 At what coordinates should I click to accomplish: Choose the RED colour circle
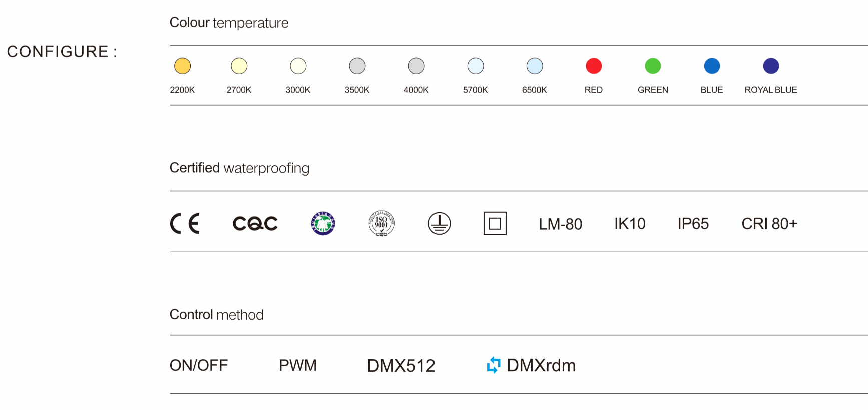click(x=593, y=66)
